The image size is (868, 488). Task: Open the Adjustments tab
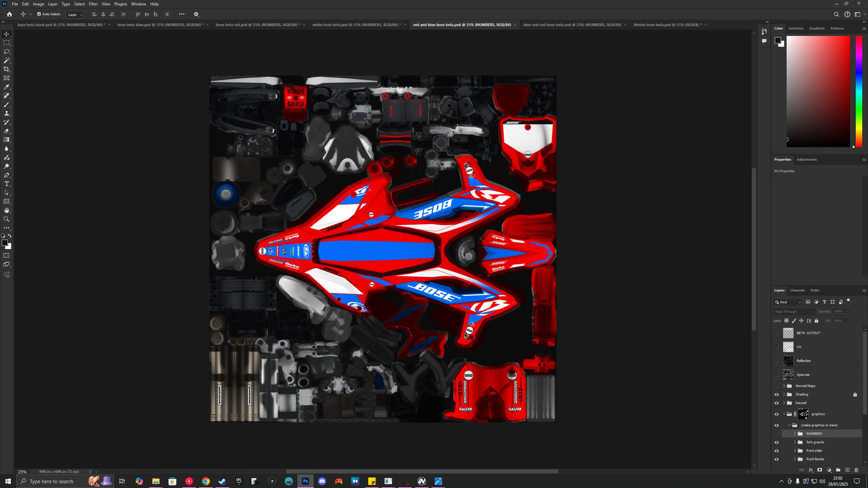807,160
